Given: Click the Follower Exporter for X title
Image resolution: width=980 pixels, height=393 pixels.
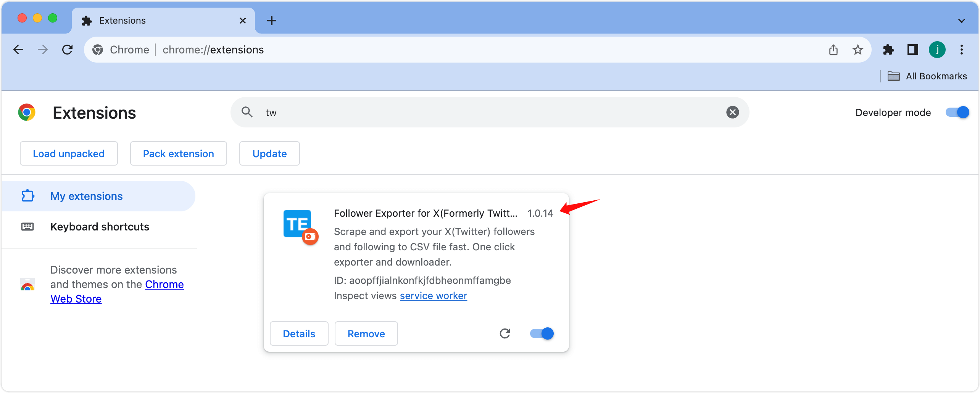Looking at the screenshot, I should coord(426,213).
